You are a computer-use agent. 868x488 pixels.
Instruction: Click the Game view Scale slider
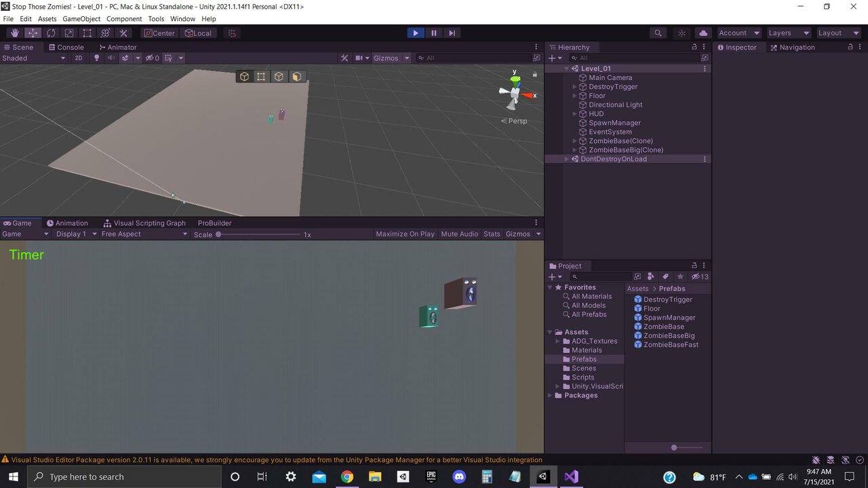[258, 235]
